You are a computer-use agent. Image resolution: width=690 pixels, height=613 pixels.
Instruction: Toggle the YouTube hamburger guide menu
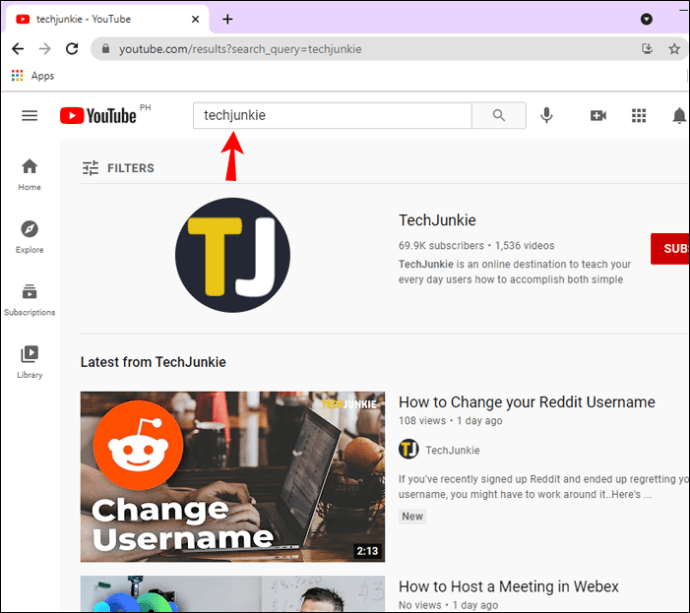(29, 115)
